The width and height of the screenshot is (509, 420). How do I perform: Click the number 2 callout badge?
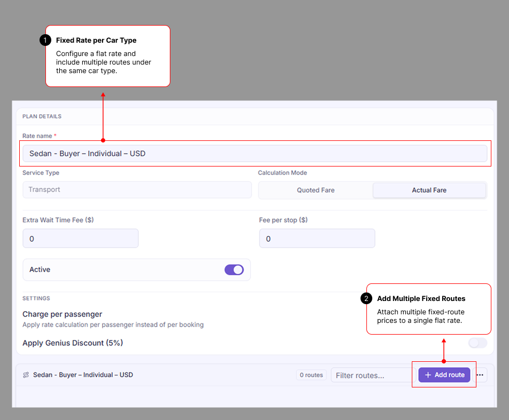[x=366, y=298]
